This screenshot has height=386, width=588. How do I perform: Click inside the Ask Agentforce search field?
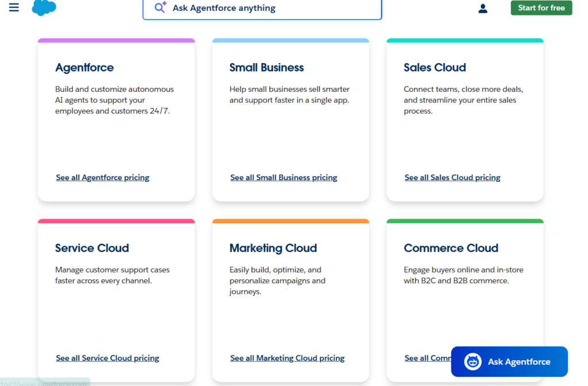(x=262, y=8)
